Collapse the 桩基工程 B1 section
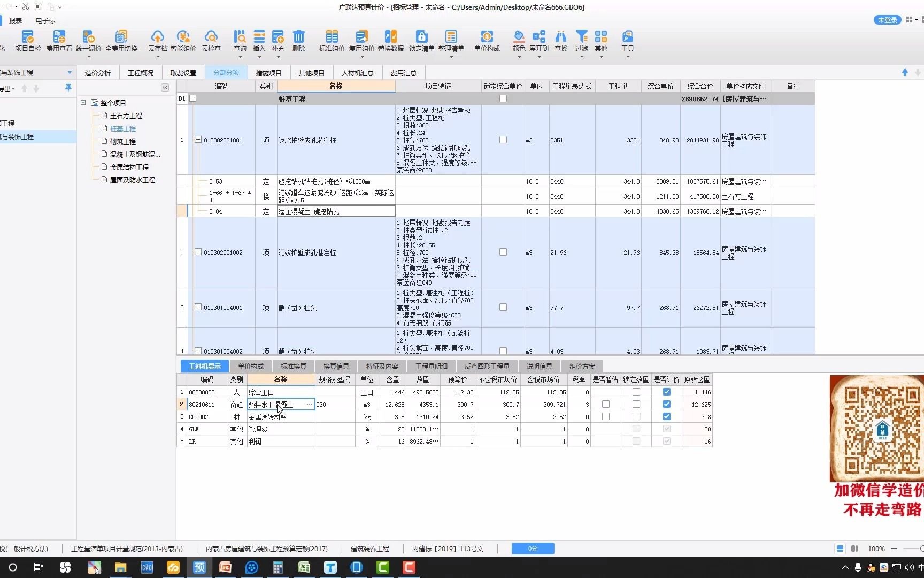This screenshot has height=578, width=924. pos(193,98)
